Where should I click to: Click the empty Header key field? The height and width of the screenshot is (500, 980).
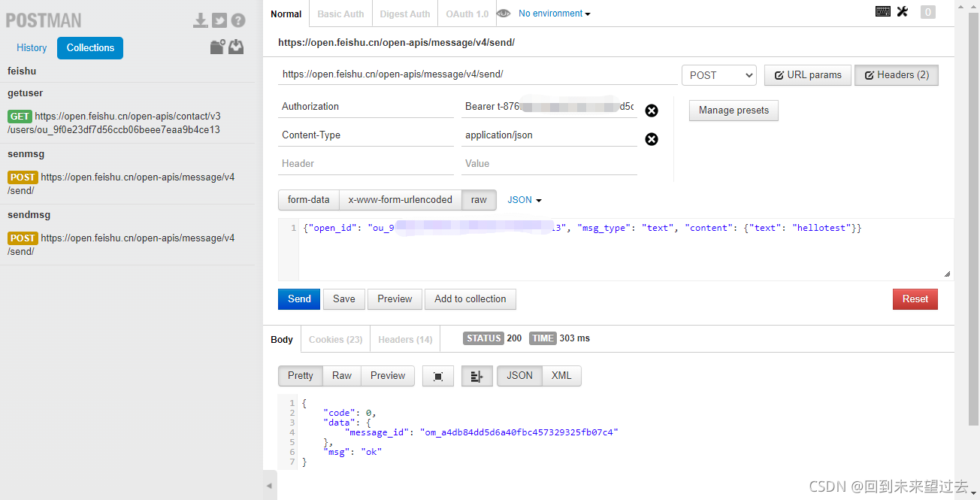(366, 164)
